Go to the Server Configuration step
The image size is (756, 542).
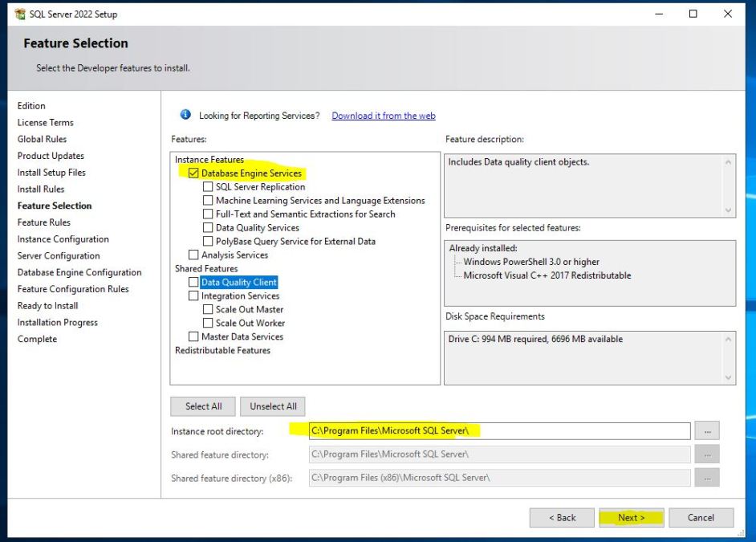[59, 255]
